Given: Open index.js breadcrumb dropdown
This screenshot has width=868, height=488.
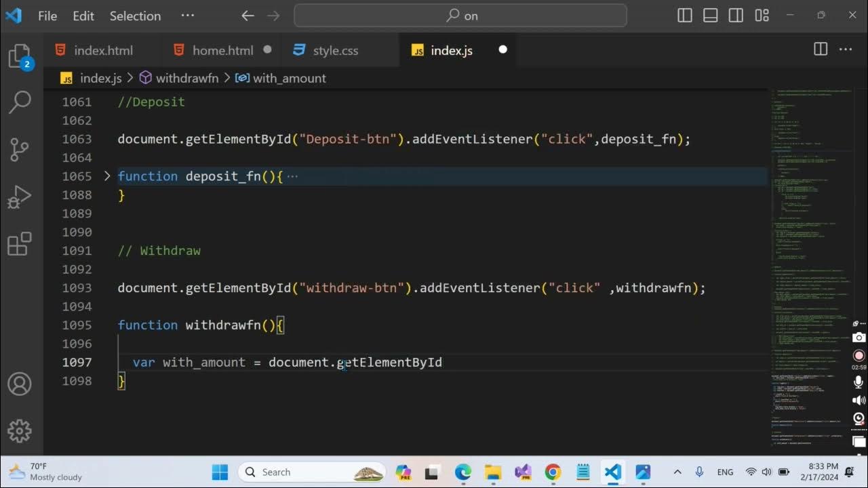Looking at the screenshot, I should click(92, 78).
